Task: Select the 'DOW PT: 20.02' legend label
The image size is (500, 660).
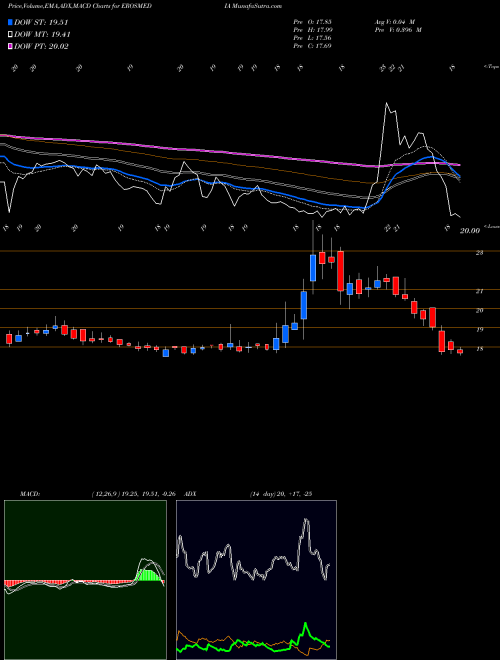Action: (x=41, y=46)
